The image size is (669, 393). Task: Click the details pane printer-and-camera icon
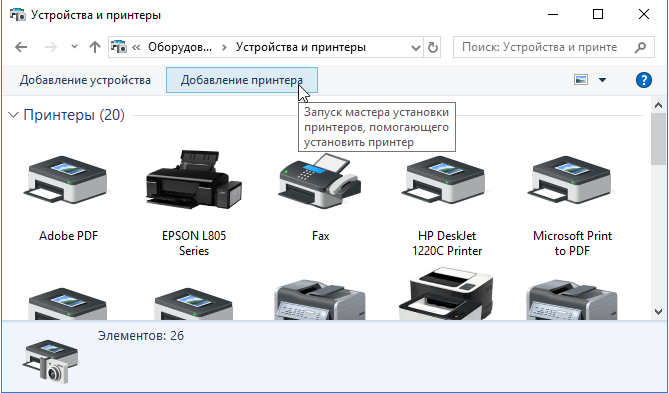pyautogui.click(x=50, y=361)
